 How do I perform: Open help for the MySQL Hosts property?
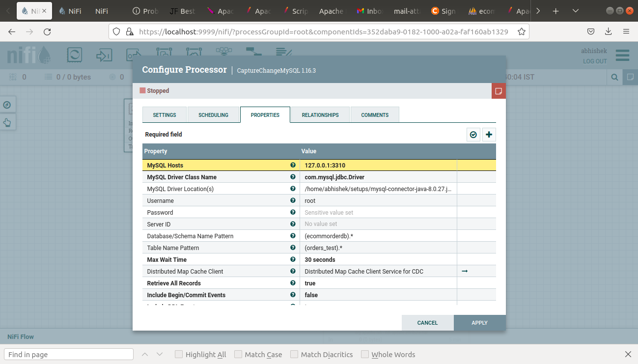pos(293,165)
